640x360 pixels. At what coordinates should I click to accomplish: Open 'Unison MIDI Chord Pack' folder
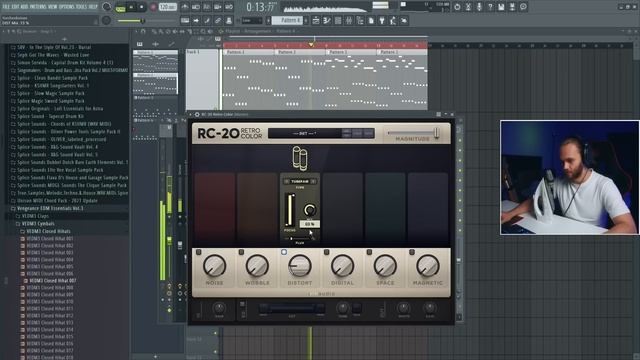[57, 200]
